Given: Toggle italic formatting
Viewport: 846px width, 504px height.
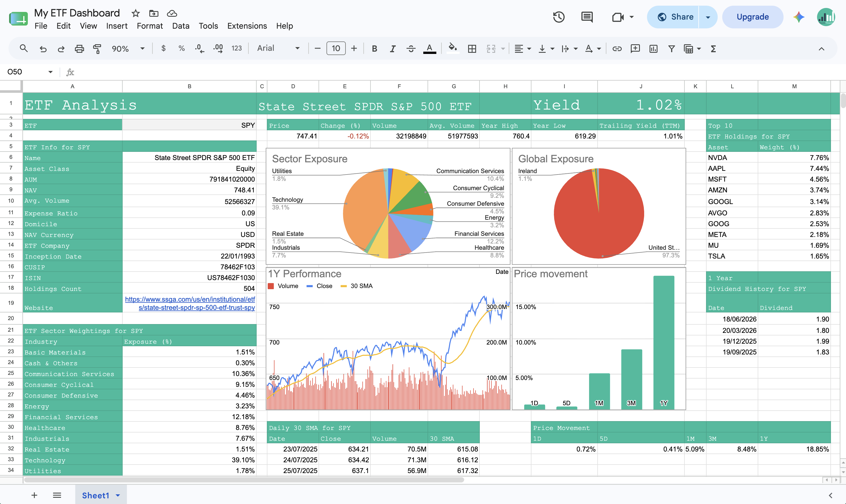Looking at the screenshot, I should coord(393,49).
